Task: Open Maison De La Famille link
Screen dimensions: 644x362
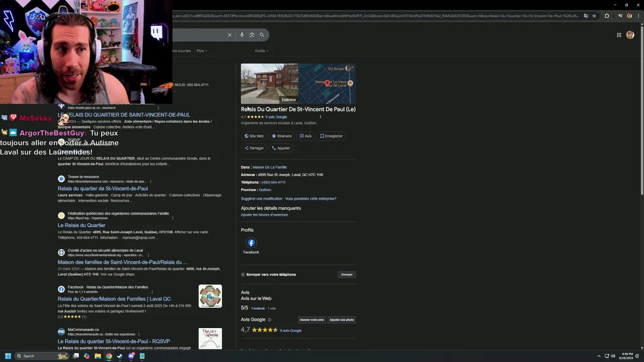Action: (x=270, y=167)
